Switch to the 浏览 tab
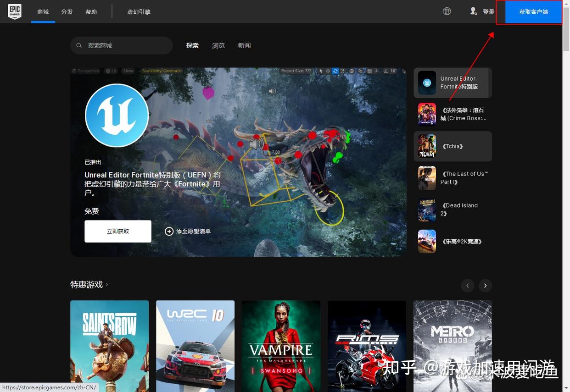570x392 pixels. 218,45
